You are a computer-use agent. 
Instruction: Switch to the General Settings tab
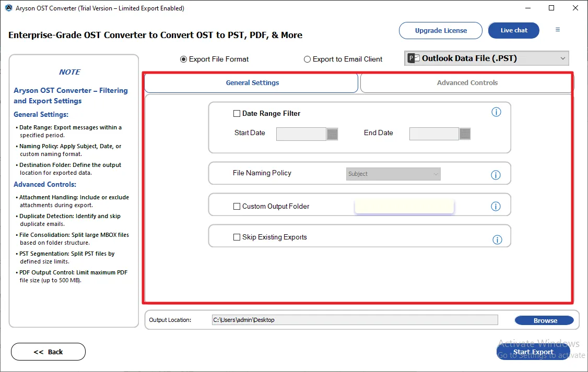tap(251, 83)
